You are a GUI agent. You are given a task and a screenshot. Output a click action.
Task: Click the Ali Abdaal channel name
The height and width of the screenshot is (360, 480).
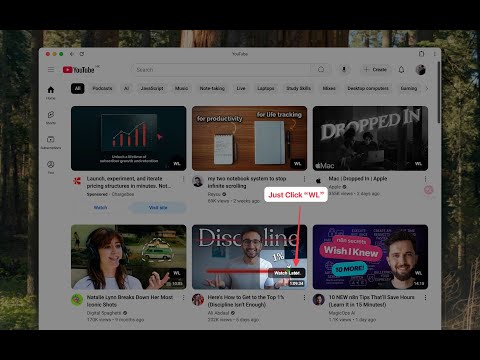coord(218,313)
